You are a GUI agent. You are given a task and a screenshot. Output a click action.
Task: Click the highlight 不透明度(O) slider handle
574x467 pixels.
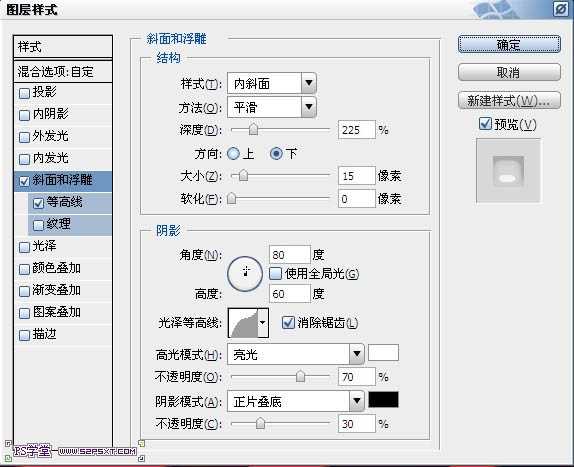(300, 376)
